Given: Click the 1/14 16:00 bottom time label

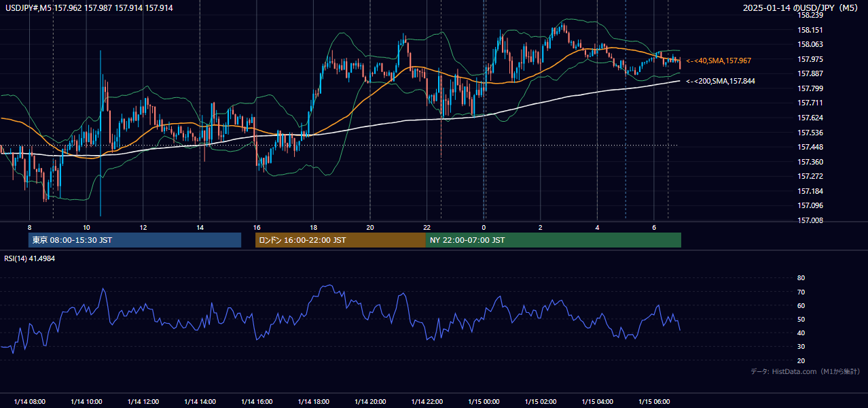Looking at the screenshot, I should pos(256,402).
